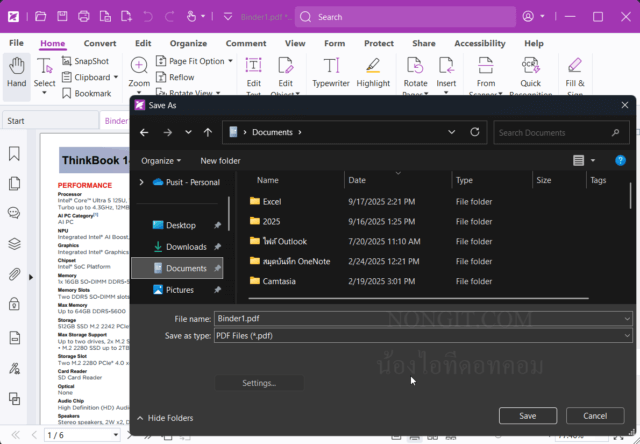Viewport: 640px width, 444px height.
Task: Click the Redo arrow icon
Action: click(169, 17)
